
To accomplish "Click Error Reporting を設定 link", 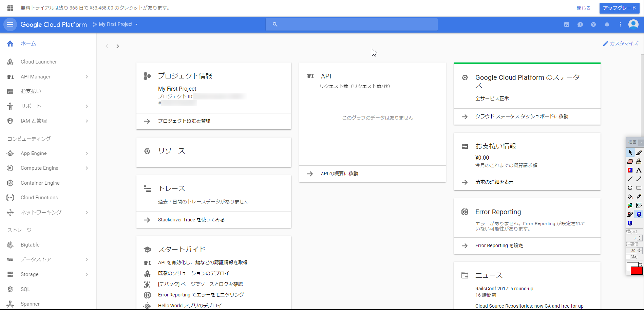I will point(499,245).
